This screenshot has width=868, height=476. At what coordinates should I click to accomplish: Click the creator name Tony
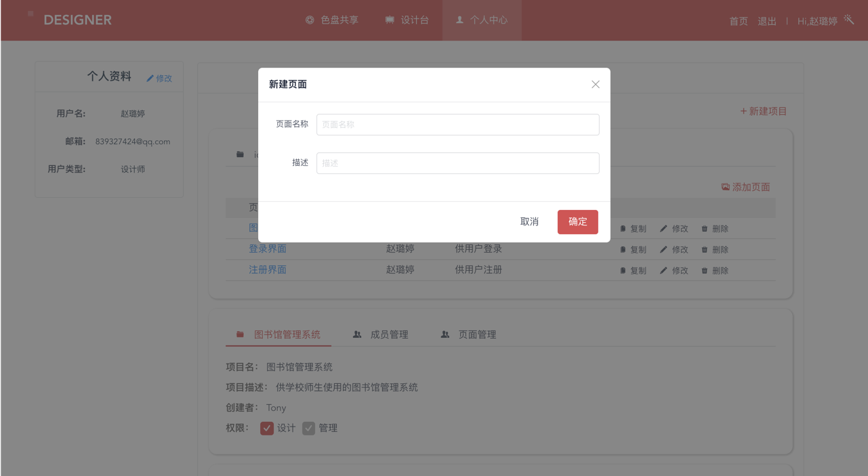pyautogui.click(x=276, y=408)
